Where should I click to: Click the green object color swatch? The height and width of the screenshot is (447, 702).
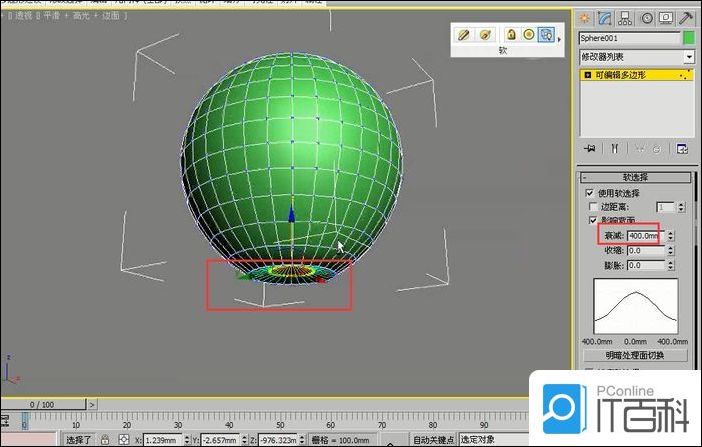(x=688, y=38)
